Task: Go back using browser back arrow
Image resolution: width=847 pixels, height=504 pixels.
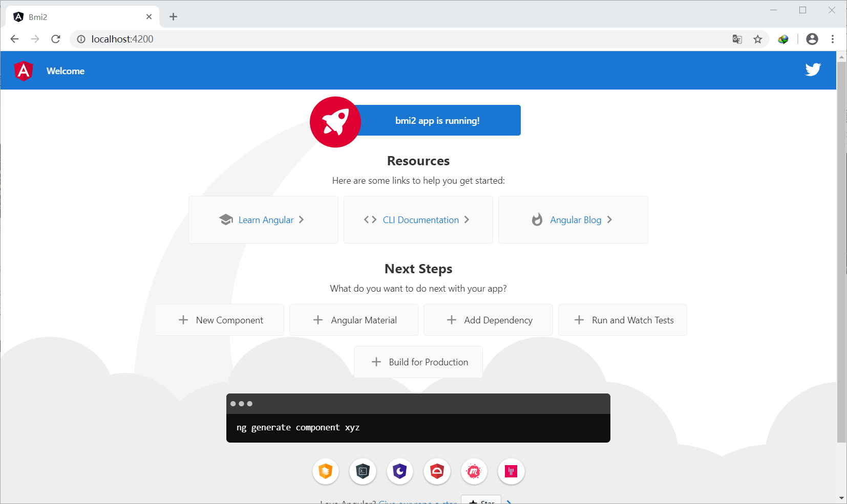Action: coord(14,39)
